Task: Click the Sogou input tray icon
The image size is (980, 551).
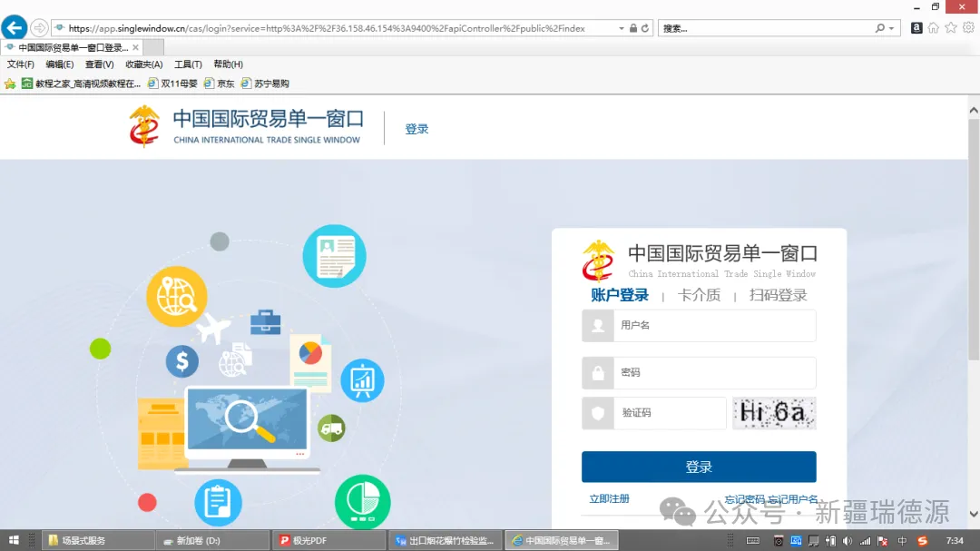Action: (923, 541)
